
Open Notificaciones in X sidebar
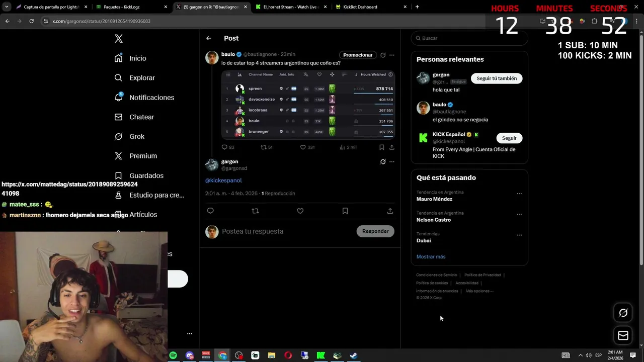click(144, 98)
